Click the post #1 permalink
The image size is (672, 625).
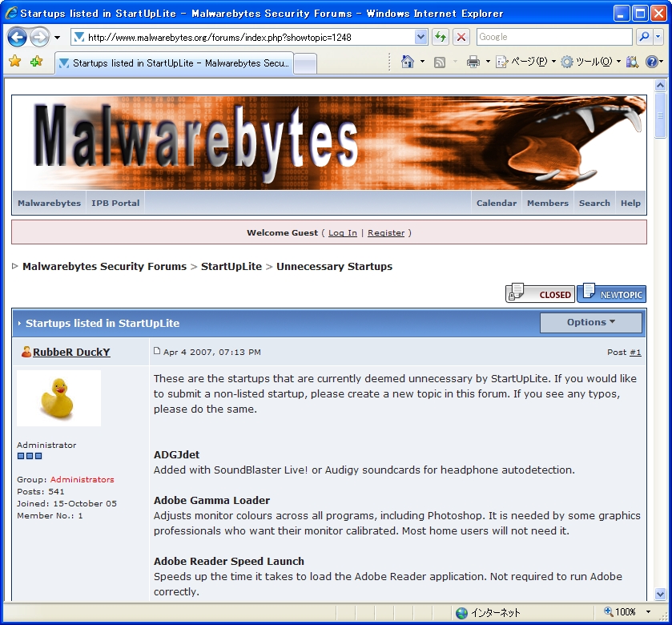(x=635, y=352)
